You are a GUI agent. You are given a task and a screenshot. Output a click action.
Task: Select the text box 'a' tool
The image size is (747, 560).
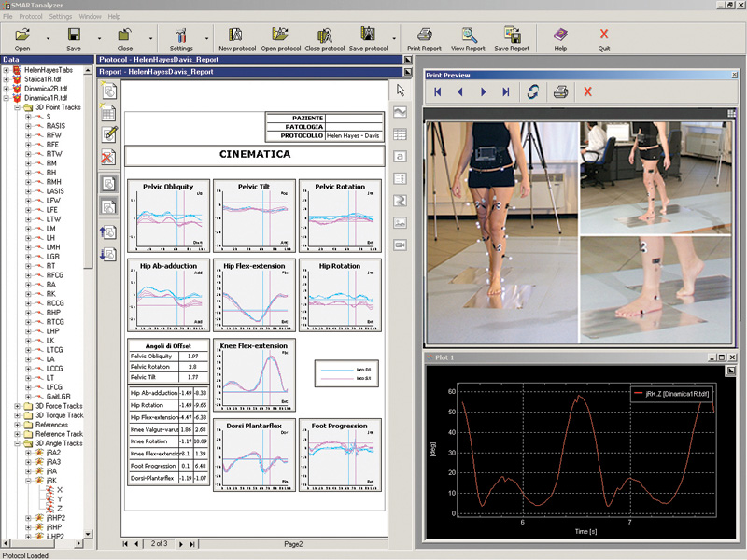[401, 156]
